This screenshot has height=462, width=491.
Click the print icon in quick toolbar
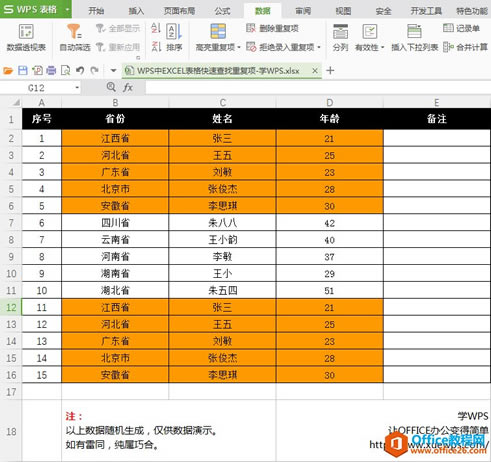[51, 70]
